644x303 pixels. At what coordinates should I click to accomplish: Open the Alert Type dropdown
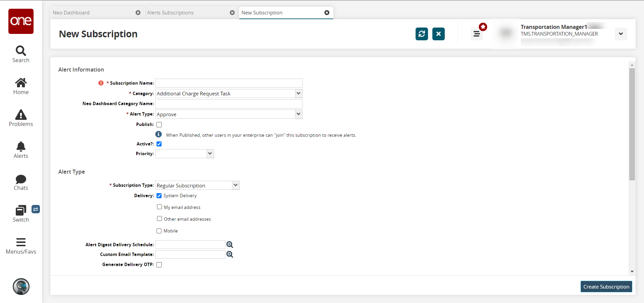click(299, 114)
